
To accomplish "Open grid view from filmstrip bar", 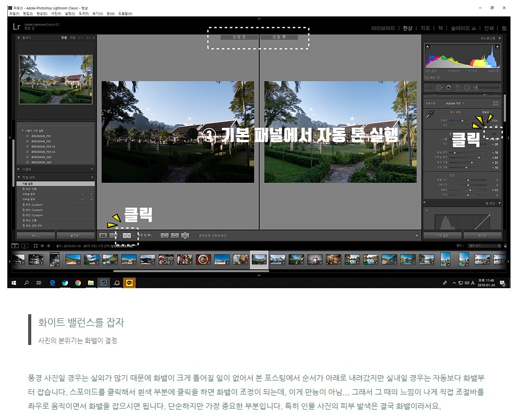I will (35, 246).
